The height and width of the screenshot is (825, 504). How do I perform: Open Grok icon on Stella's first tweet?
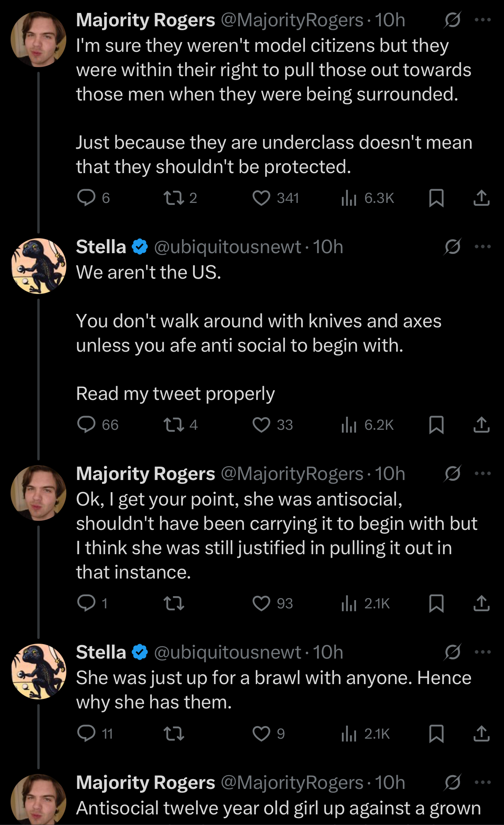pyautogui.click(x=453, y=247)
